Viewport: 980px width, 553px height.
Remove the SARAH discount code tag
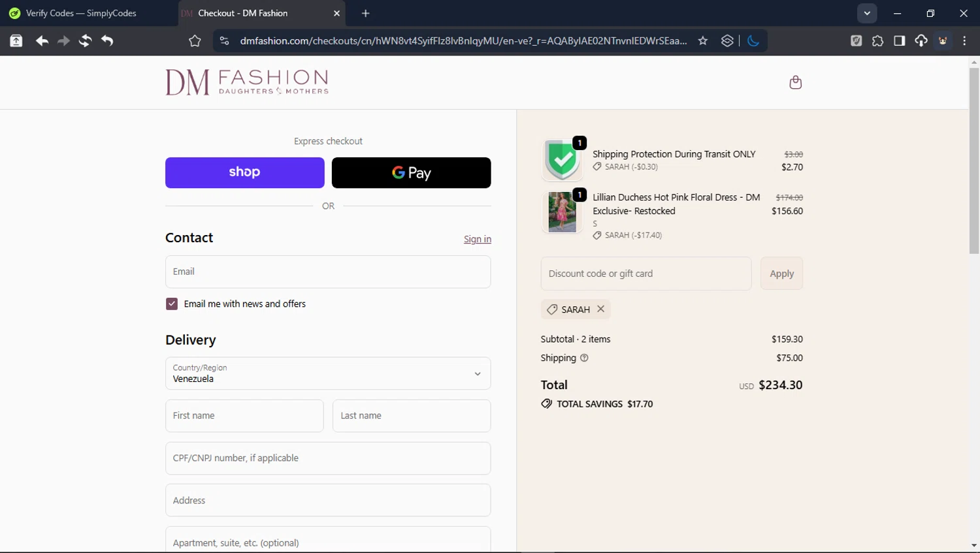(600, 309)
